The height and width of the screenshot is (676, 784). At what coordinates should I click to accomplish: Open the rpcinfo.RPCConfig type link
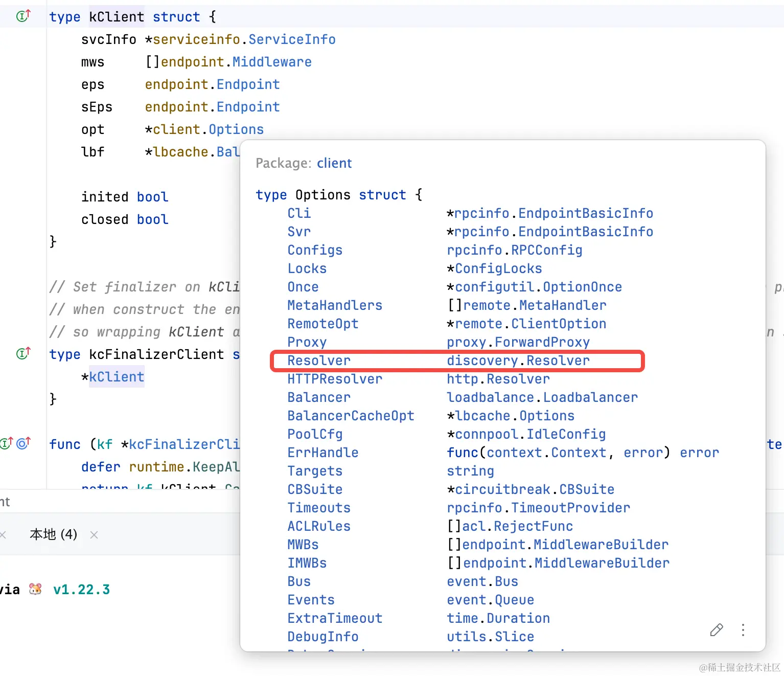click(515, 250)
